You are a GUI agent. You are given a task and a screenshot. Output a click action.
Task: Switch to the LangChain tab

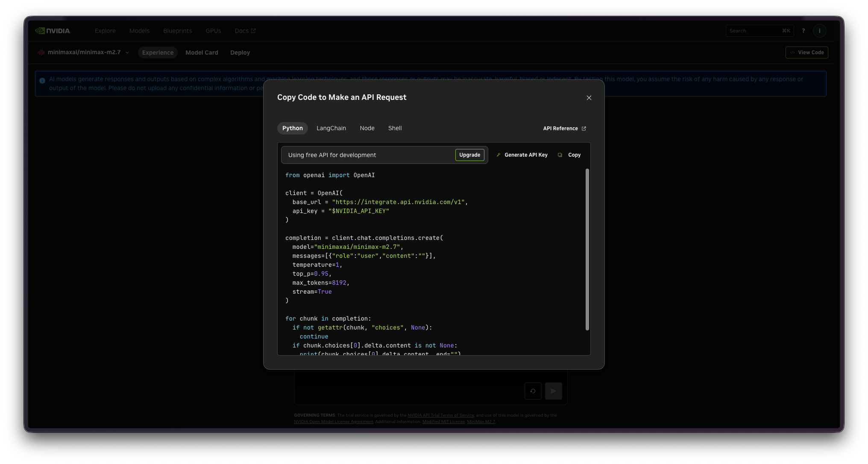pyautogui.click(x=331, y=128)
